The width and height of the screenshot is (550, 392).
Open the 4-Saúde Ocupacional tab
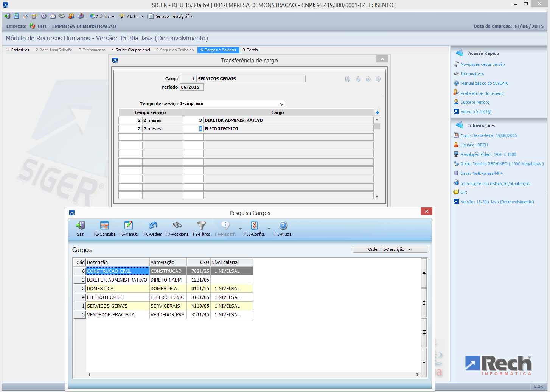[x=131, y=50]
